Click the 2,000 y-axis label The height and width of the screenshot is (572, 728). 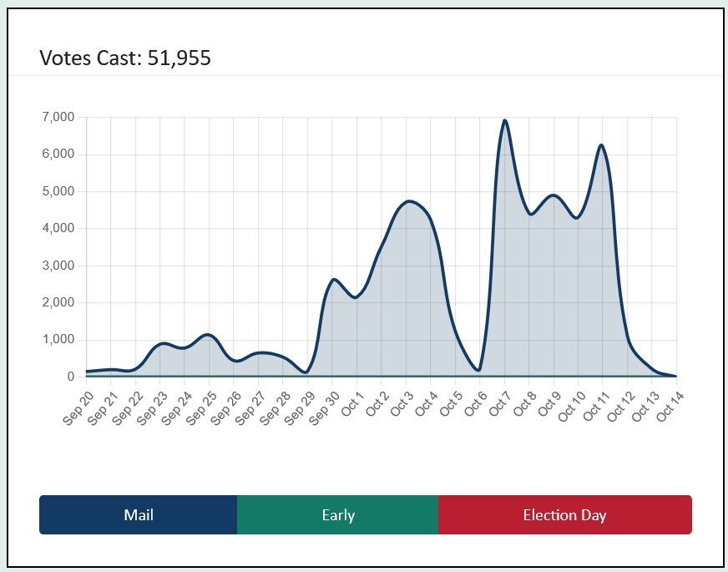coord(58,302)
